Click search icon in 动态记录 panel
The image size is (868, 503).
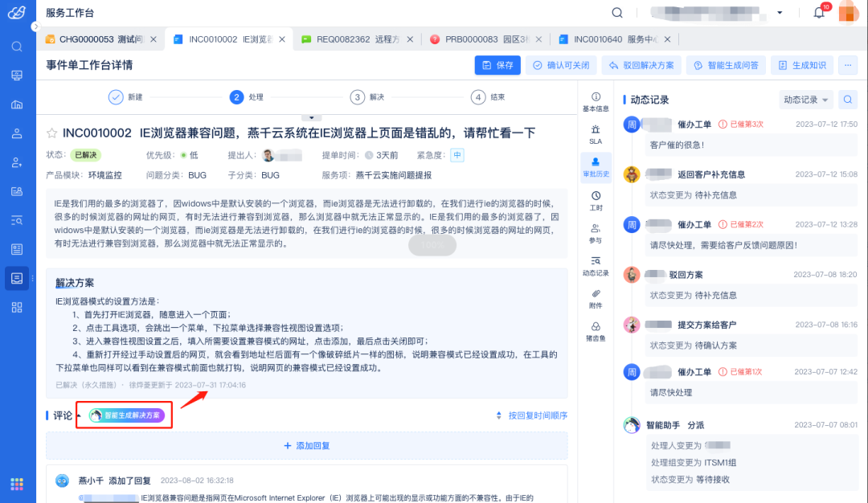coord(848,100)
